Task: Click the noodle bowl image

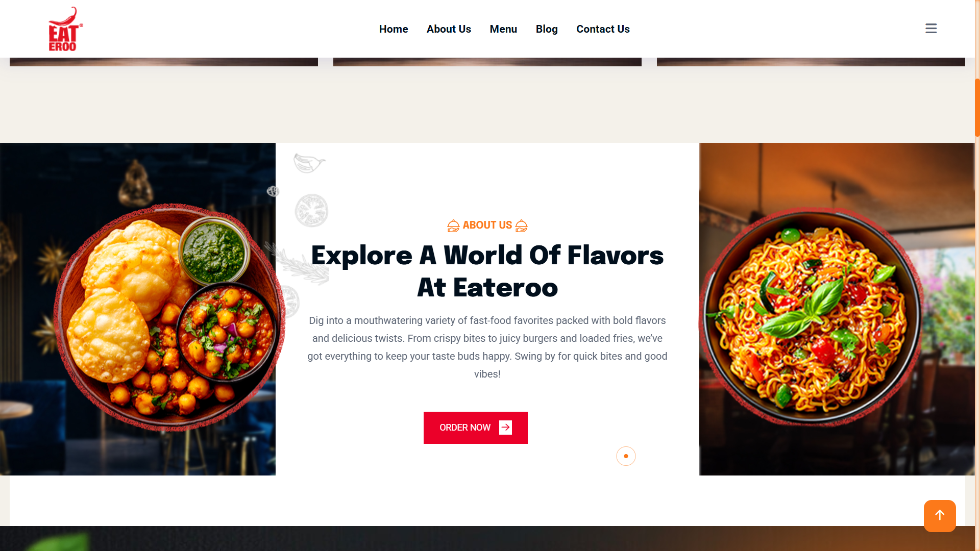Action: click(812, 316)
